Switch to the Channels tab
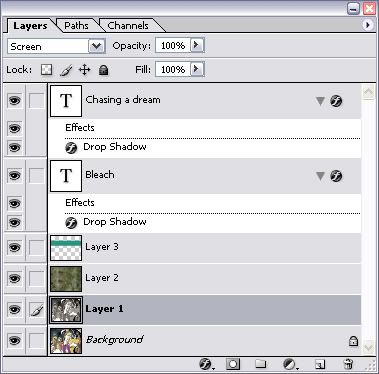Viewport: 379px width, 374px height. [x=128, y=26]
